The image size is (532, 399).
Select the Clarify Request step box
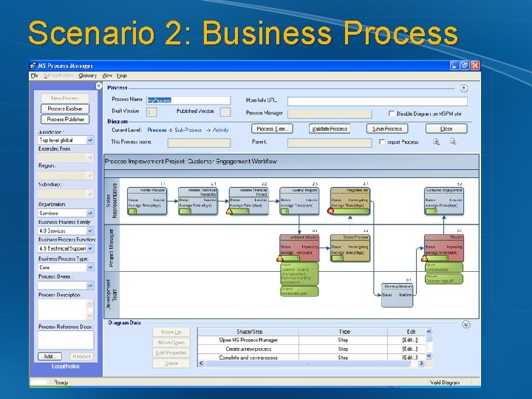[x=299, y=201]
